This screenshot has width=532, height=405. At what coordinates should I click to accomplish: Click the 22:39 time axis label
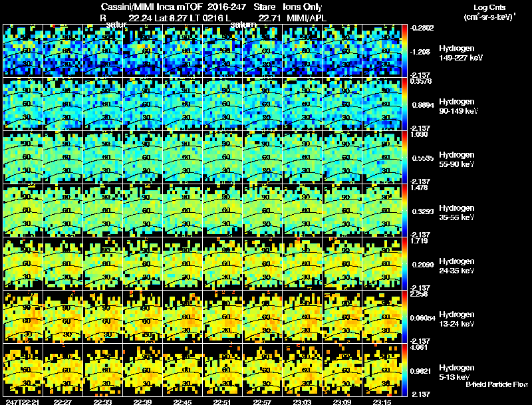(142, 402)
